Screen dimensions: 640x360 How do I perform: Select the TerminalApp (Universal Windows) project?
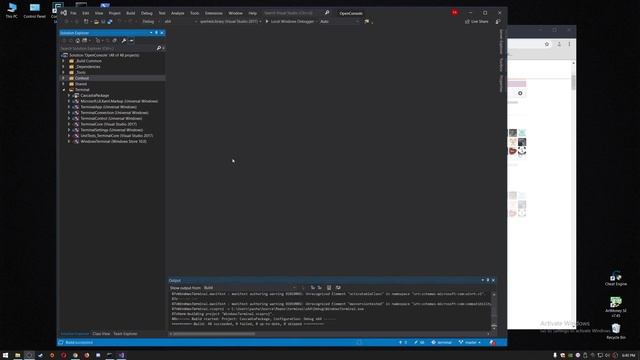108,107
